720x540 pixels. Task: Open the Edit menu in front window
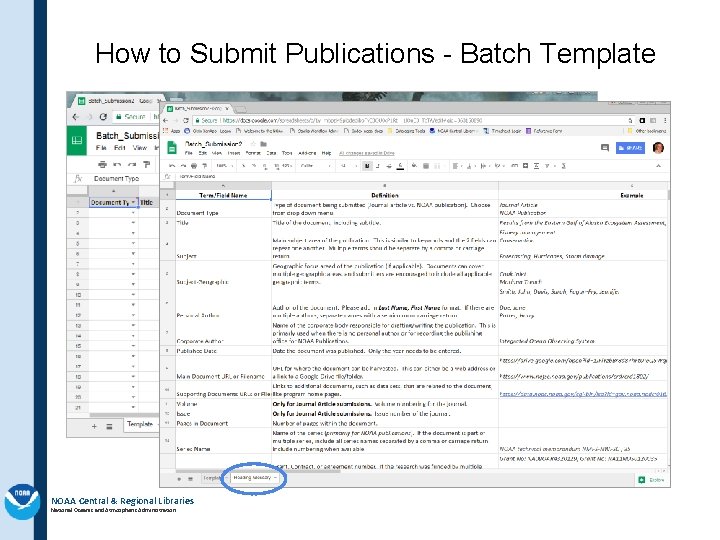click(x=202, y=153)
